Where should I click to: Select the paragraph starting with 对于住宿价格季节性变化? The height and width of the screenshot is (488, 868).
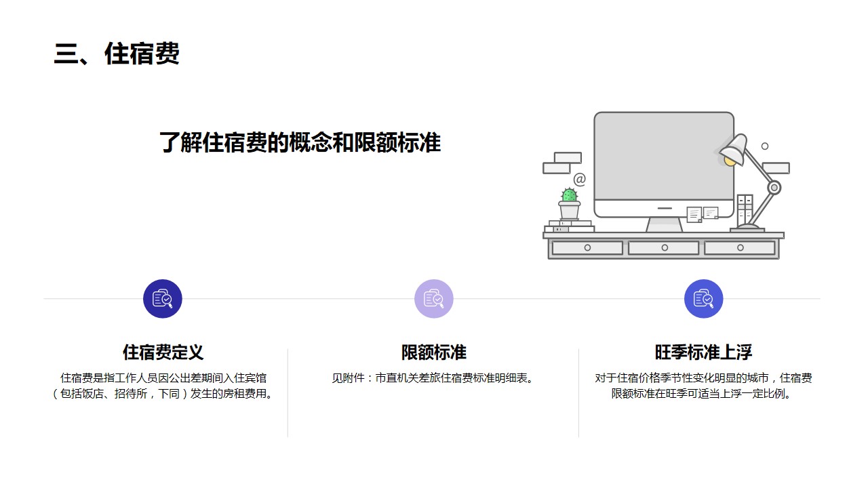[x=704, y=386]
